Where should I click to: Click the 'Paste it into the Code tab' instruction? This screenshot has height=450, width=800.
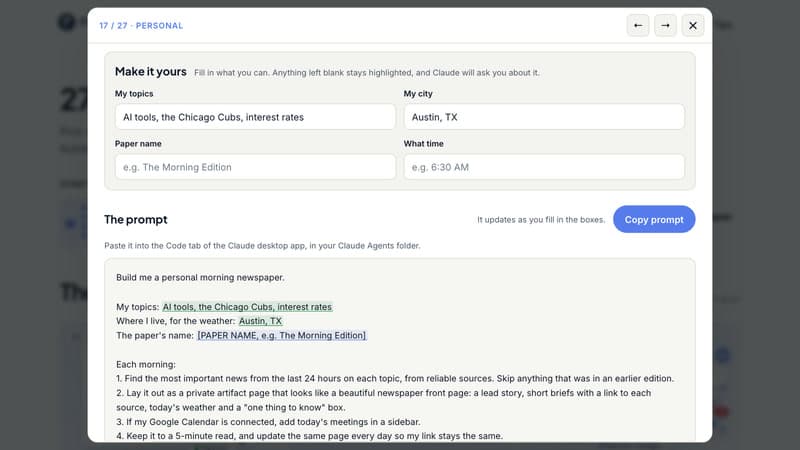tap(262, 245)
